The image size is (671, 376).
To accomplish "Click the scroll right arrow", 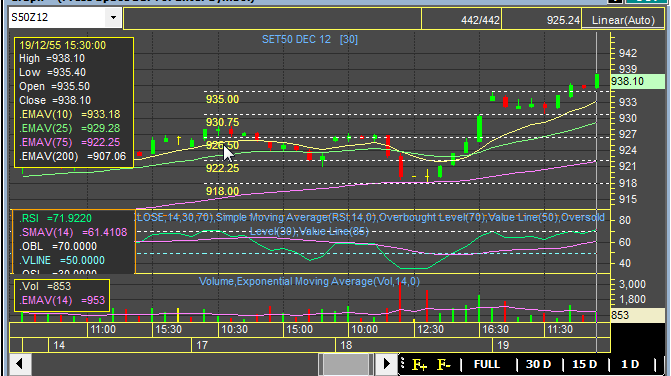I will coord(386,364).
